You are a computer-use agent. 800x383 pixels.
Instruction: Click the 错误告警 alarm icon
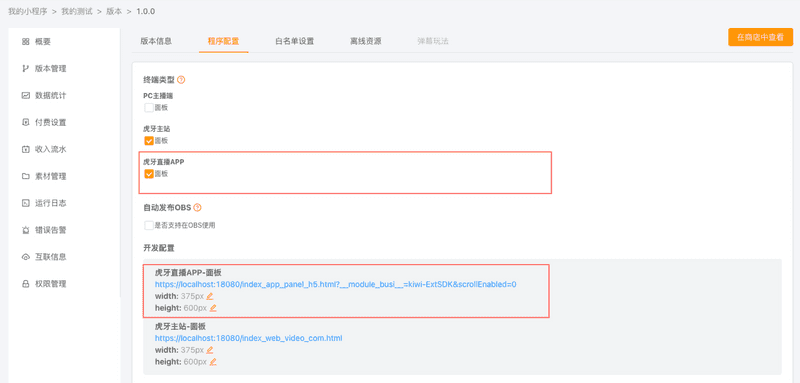[25, 230]
